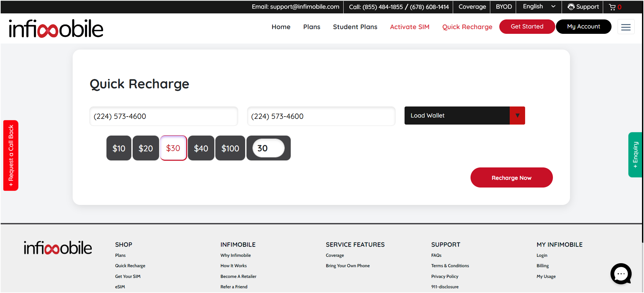Screen dimensions: 644x293
Task: Open the live chat bubble icon
Action: pos(621,274)
